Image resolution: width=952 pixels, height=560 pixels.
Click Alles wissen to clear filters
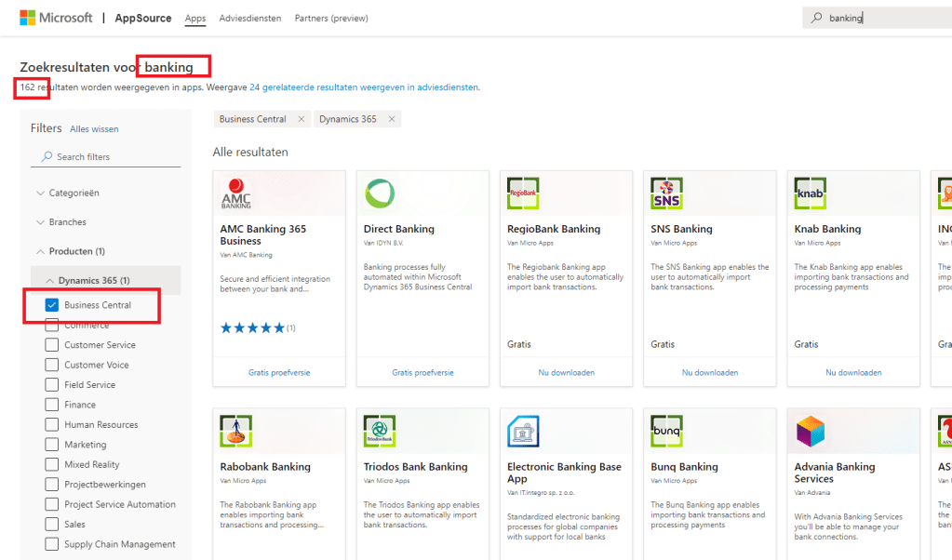click(x=96, y=128)
